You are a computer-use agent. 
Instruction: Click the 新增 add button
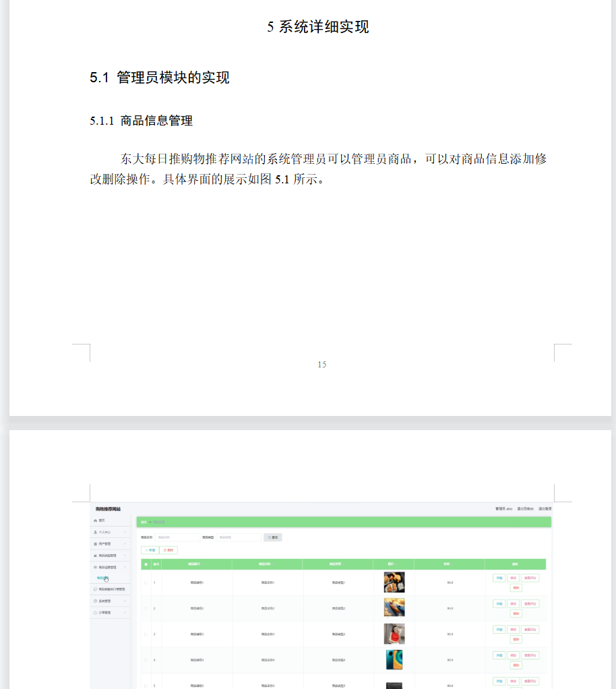click(x=150, y=550)
